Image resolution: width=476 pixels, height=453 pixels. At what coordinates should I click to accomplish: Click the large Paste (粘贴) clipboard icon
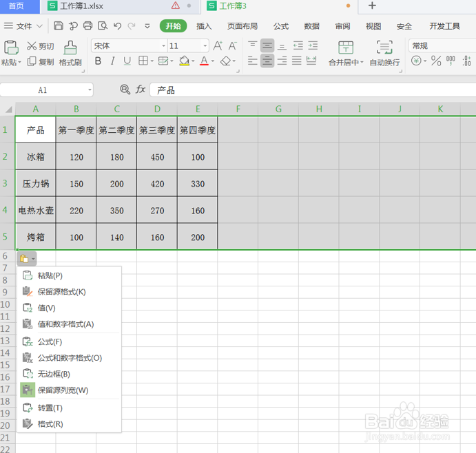click(11, 48)
